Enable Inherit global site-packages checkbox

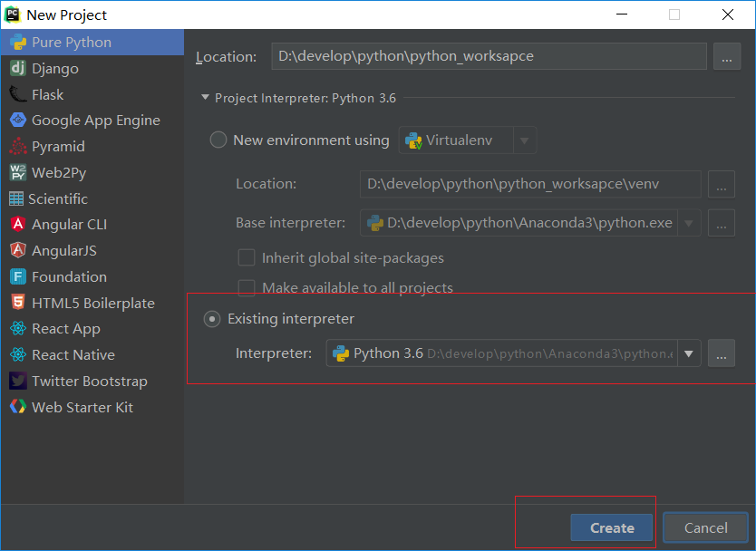[246, 258]
